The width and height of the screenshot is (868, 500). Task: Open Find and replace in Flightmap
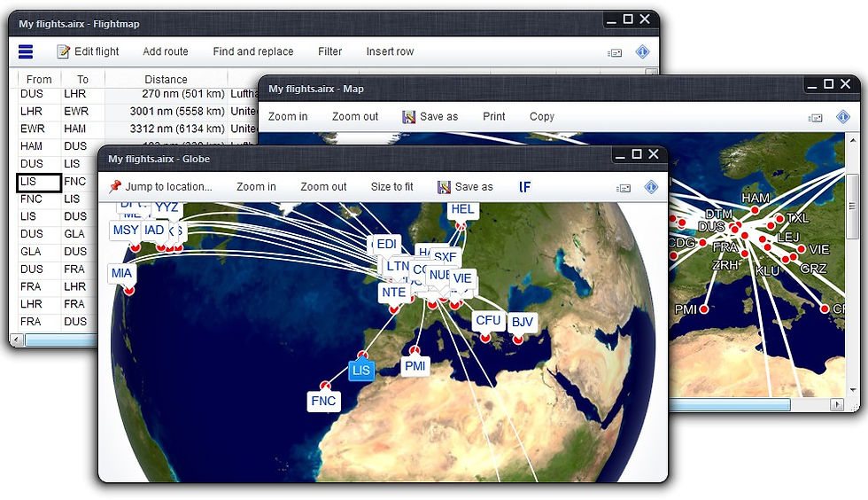253,51
